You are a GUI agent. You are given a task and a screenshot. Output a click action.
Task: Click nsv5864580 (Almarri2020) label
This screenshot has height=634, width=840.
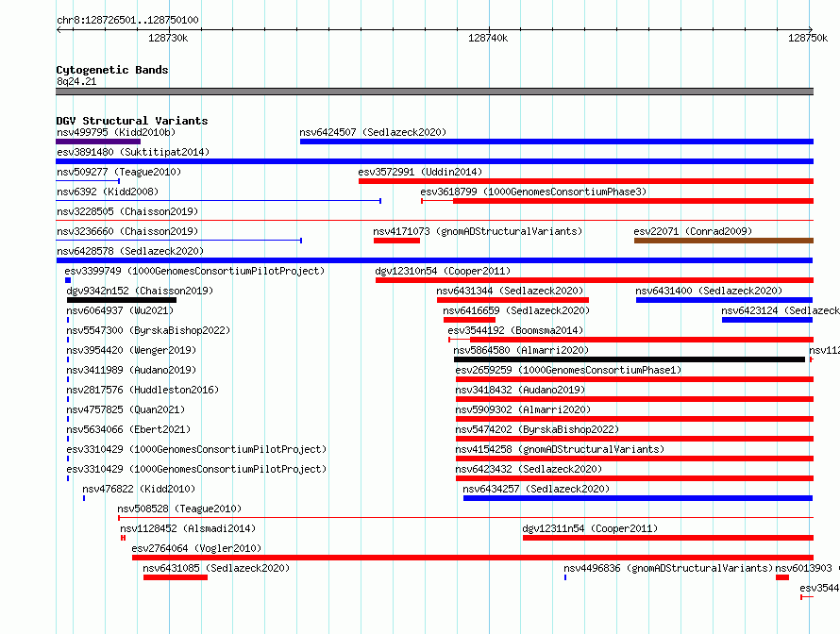click(x=521, y=350)
